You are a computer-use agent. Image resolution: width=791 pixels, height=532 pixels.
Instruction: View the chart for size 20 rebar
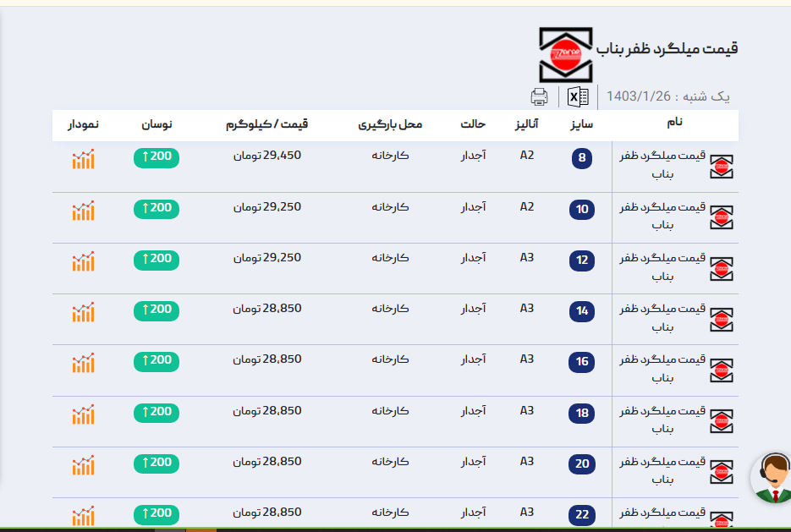click(83, 465)
